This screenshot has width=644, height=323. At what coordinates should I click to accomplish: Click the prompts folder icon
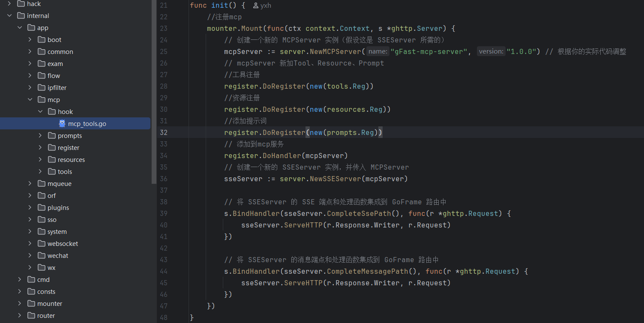(51, 136)
